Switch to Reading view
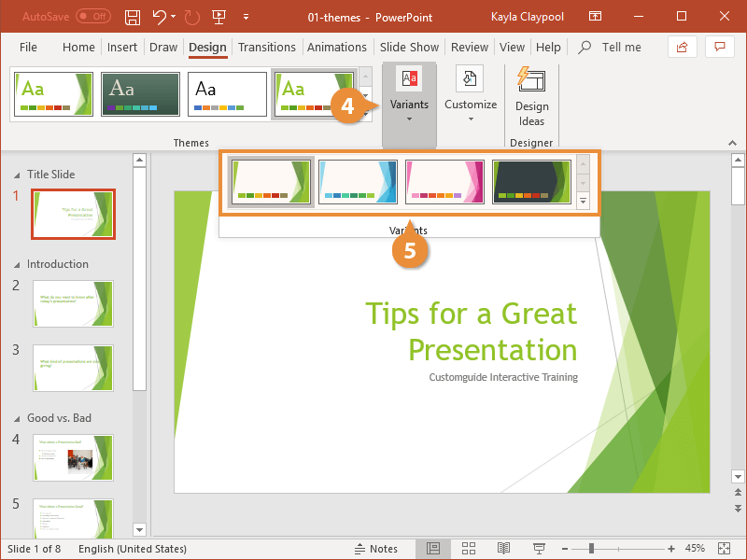The width and height of the screenshot is (747, 560). 503,548
